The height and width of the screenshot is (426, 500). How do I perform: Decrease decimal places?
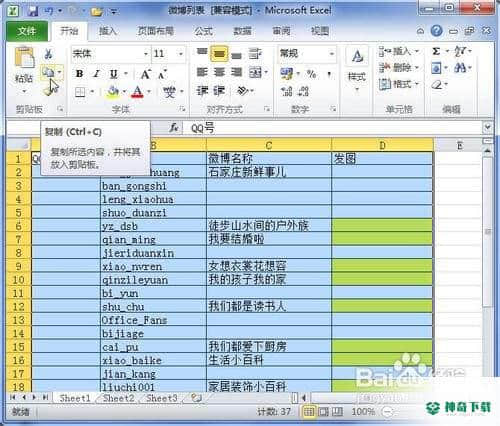[303, 91]
